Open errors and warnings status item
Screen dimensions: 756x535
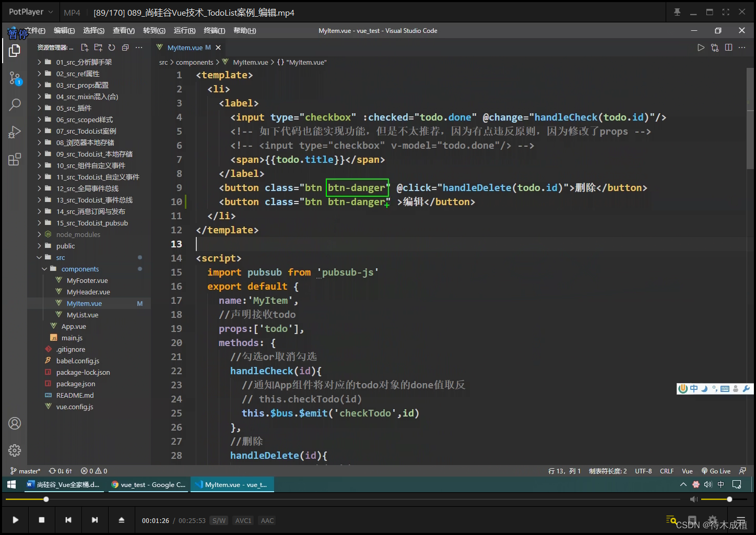[95, 471]
